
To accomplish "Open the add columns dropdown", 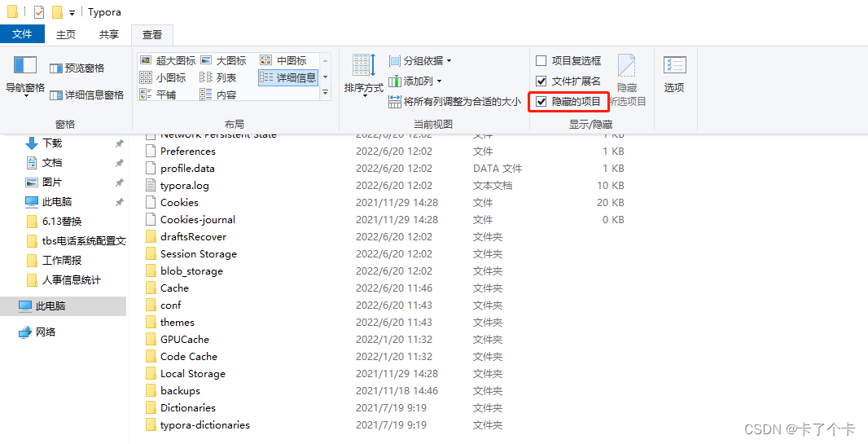I will [x=415, y=81].
